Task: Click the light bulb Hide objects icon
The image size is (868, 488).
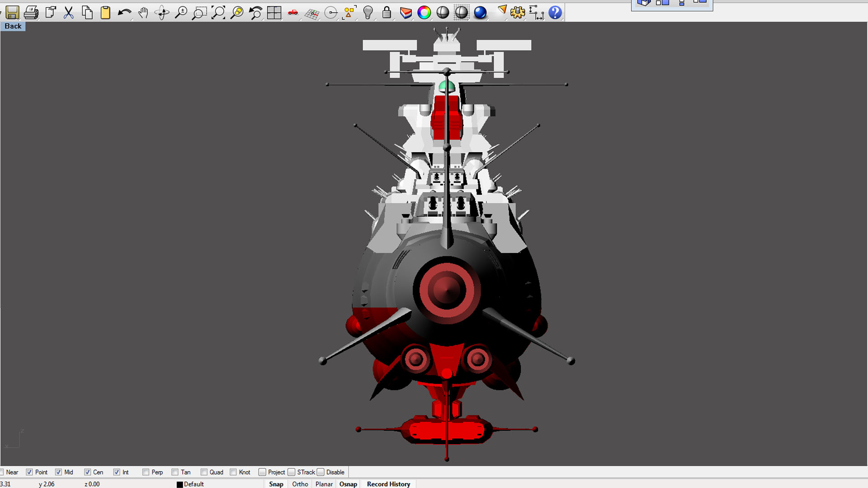Action: click(x=368, y=12)
